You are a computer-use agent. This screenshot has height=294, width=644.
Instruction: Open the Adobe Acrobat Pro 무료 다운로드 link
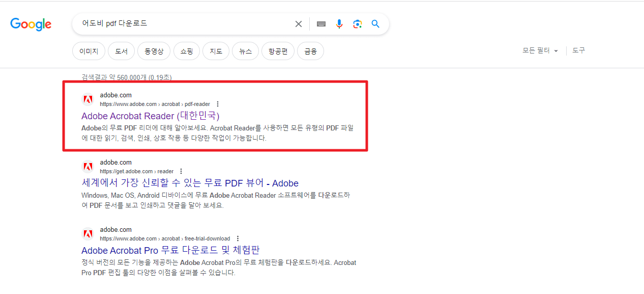[x=171, y=250]
